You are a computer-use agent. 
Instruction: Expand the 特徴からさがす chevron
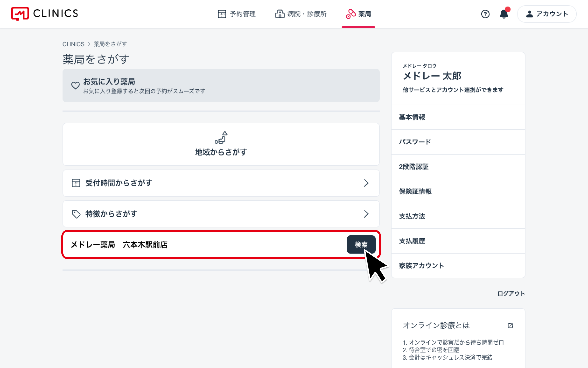click(366, 214)
